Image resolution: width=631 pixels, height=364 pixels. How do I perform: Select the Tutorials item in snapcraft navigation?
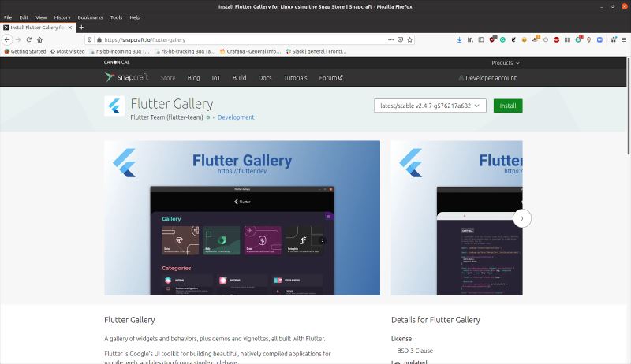295,78
